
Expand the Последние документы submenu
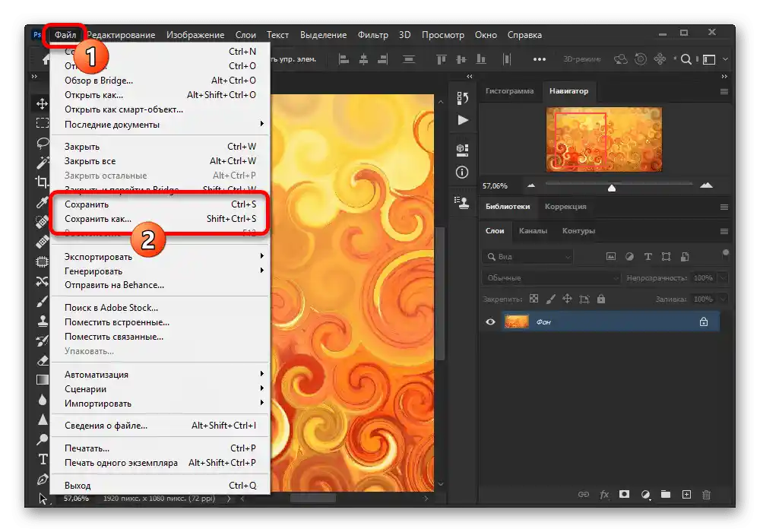160,125
